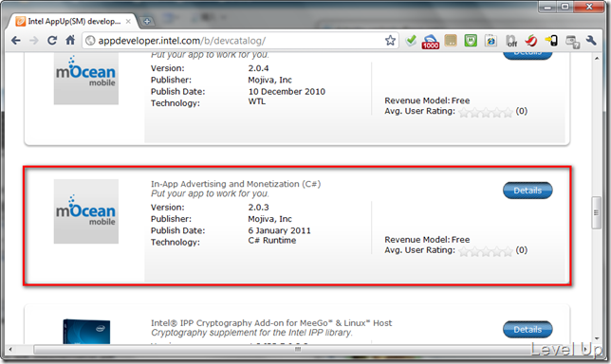Click the technology value 'C# Runtime'
Image resolution: width=611 pixels, height=364 pixels.
(x=272, y=240)
